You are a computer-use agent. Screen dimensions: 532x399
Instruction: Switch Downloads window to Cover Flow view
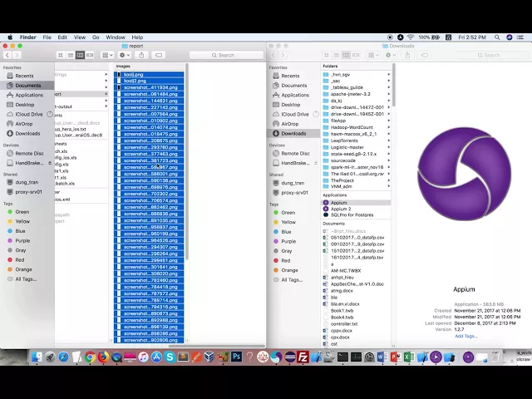[x=356, y=55]
